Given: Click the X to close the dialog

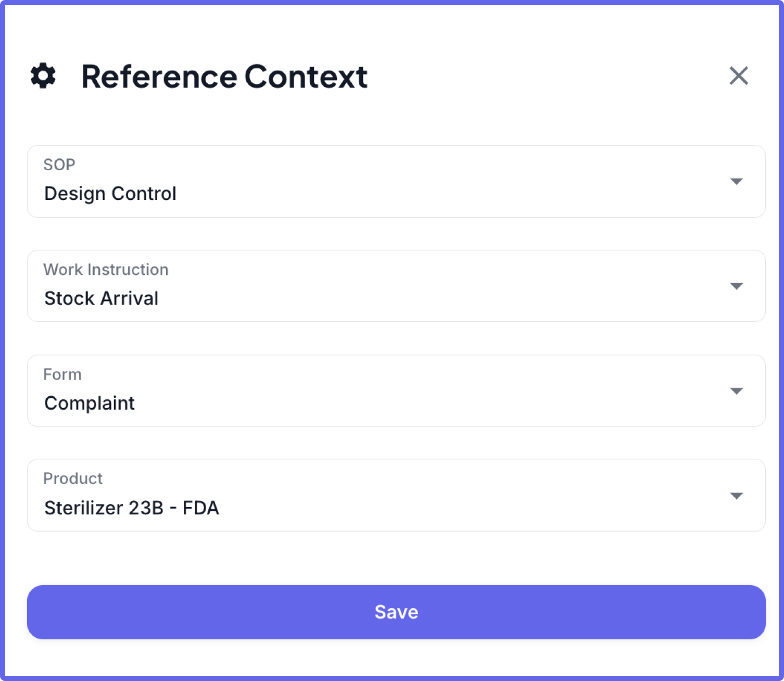Looking at the screenshot, I should [739, 76].
